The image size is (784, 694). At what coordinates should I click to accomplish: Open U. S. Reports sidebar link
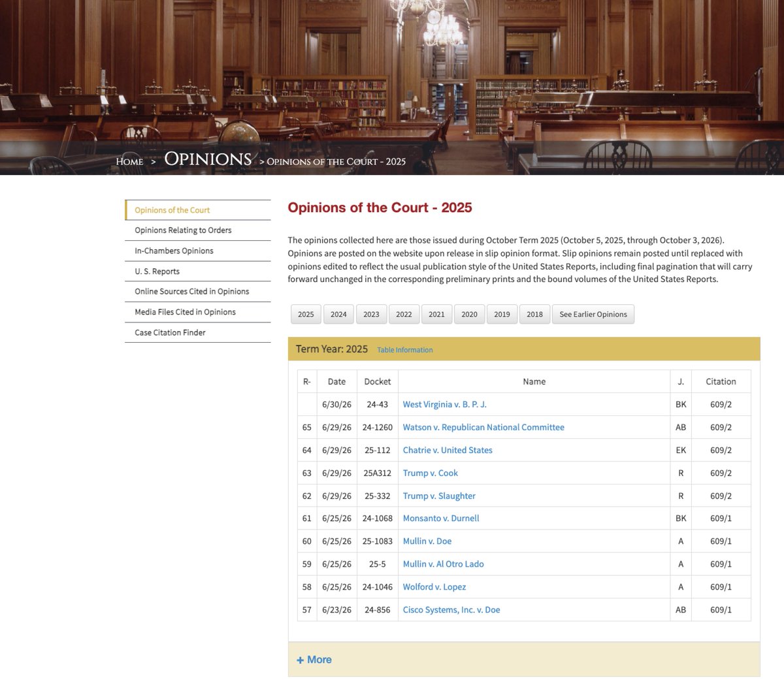click(x=198, y=272)
